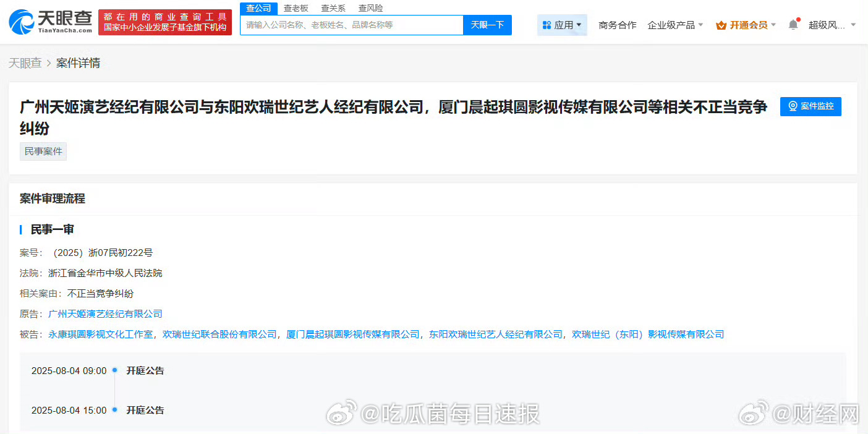Click the 案件监控 button

click(811, 106)
